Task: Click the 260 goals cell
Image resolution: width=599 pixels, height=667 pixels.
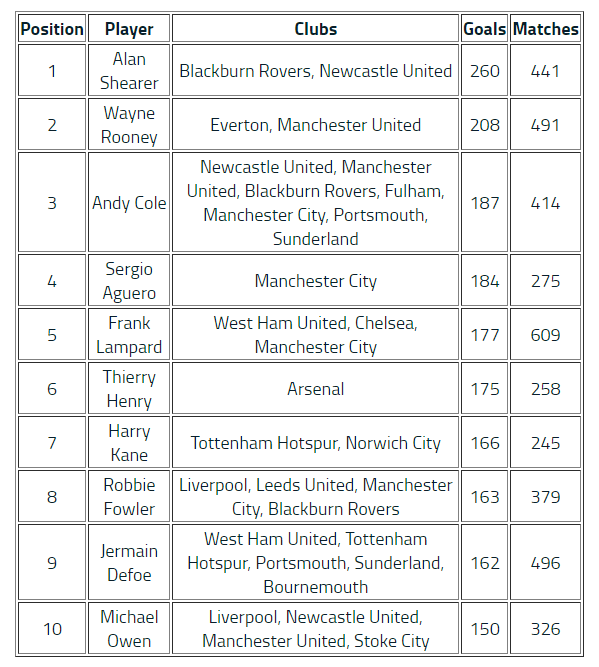Action: pos(484,70)
